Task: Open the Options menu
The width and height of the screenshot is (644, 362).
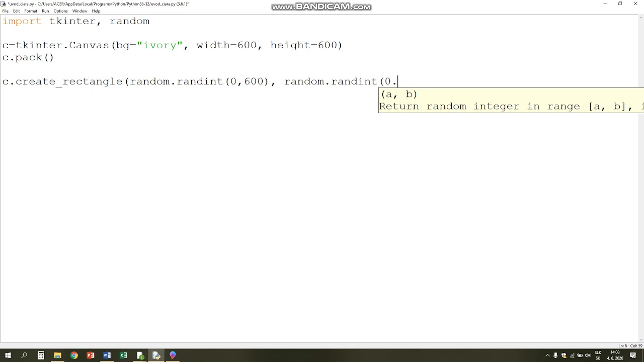Action: [60, 11]
